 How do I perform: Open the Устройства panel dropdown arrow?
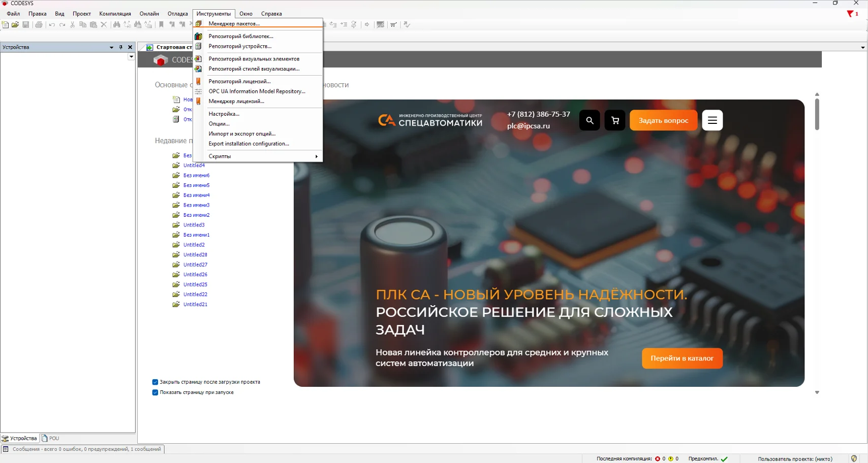coord(111,47)
